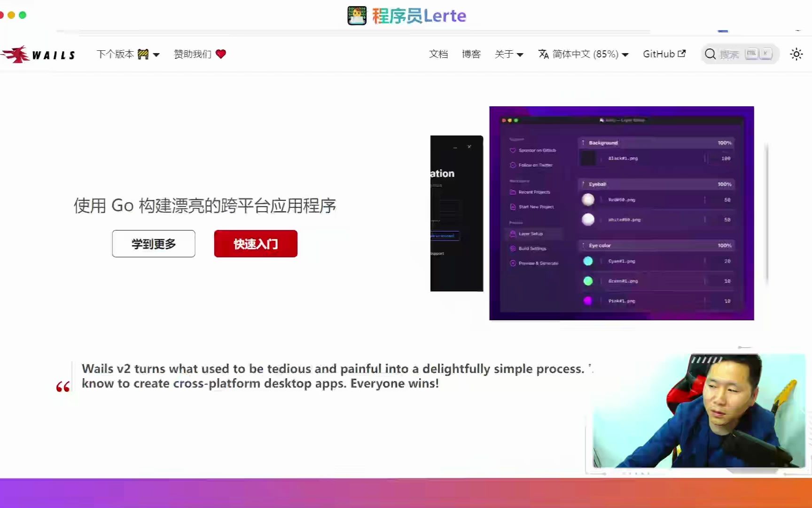Open the 简体中文 (85%) language selector
Viewport: 812px width, 508px height.
(x=584, y=54)
